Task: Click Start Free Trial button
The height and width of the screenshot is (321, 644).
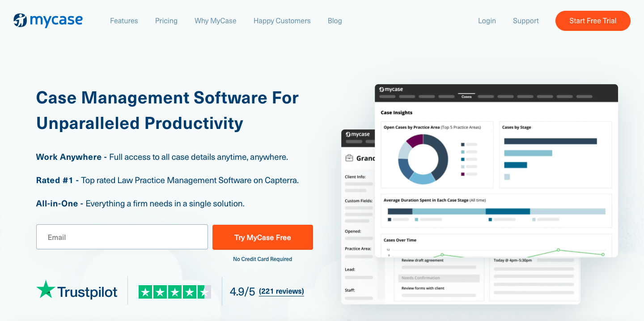Action: (x=593, y=21)
